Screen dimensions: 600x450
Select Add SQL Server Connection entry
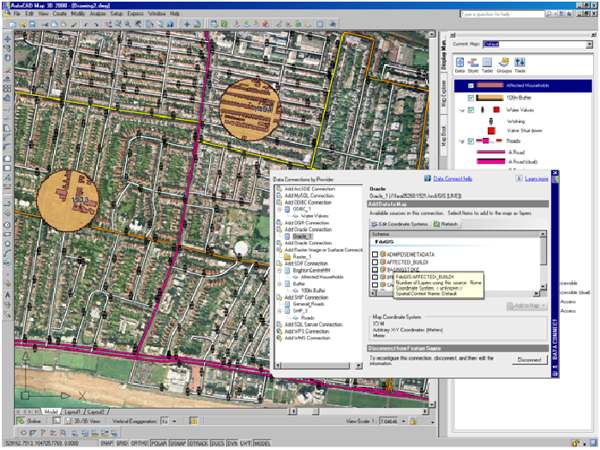[x=313, y=324]
